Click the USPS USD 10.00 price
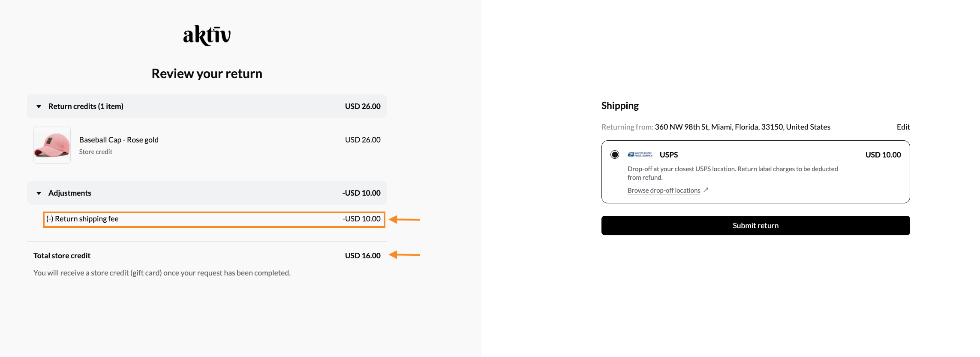980x357 pixels. (x=883, y=155)
